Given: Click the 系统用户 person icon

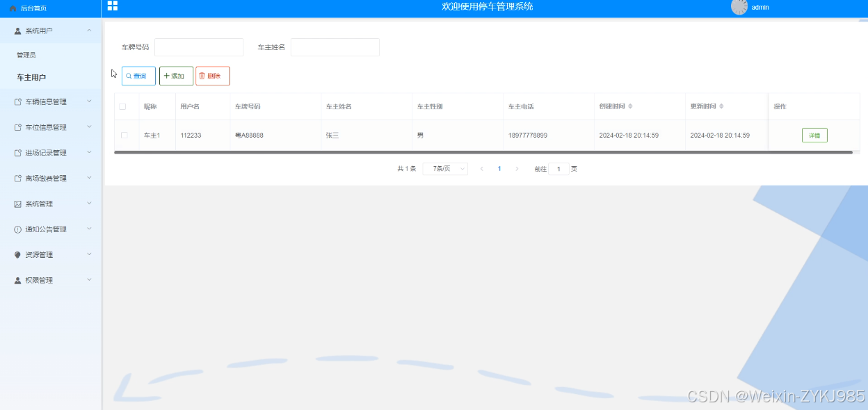Looking at the screenshot, I should click(18, 31).
